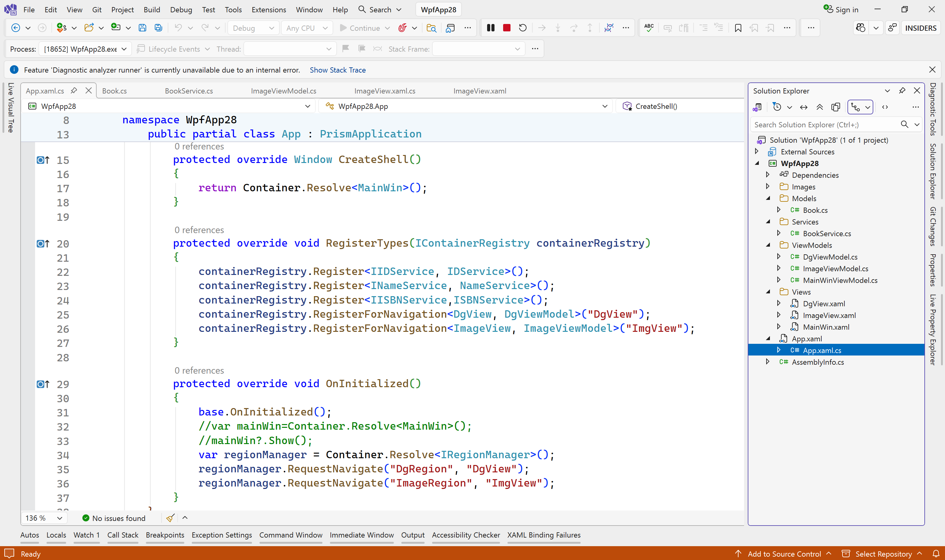Screen dimensions: 945x560
Task: Open the Extensions menu
Action: pos(268,10)
